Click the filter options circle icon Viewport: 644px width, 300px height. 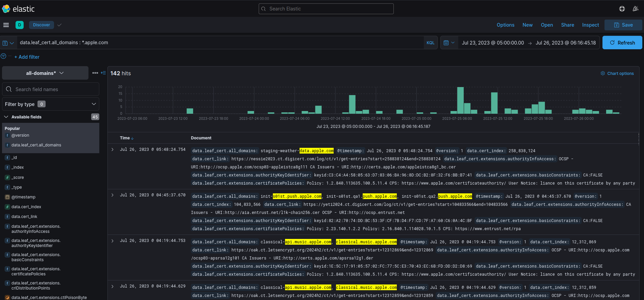pyautogui.click(x=3, y=56)
